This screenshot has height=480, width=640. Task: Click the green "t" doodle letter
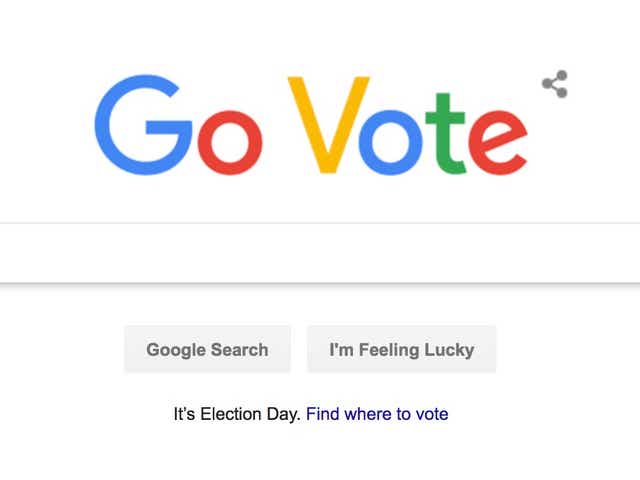[449, 132]
